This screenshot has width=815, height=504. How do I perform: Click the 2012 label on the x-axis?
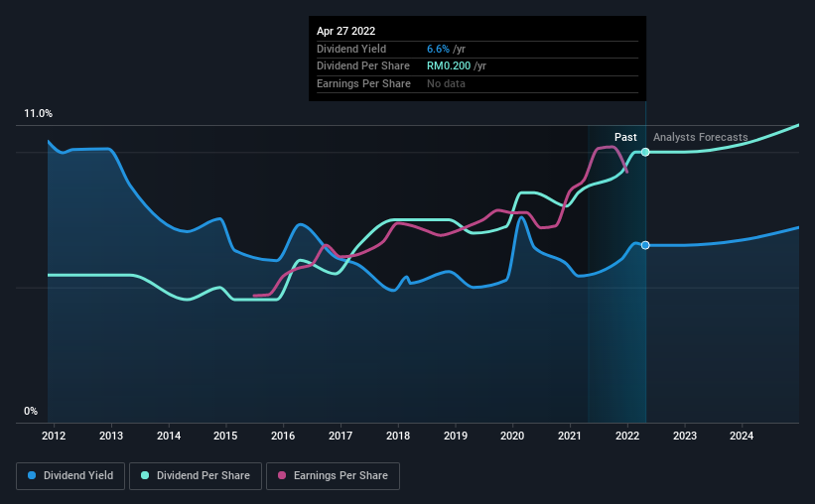coord(54,436)
